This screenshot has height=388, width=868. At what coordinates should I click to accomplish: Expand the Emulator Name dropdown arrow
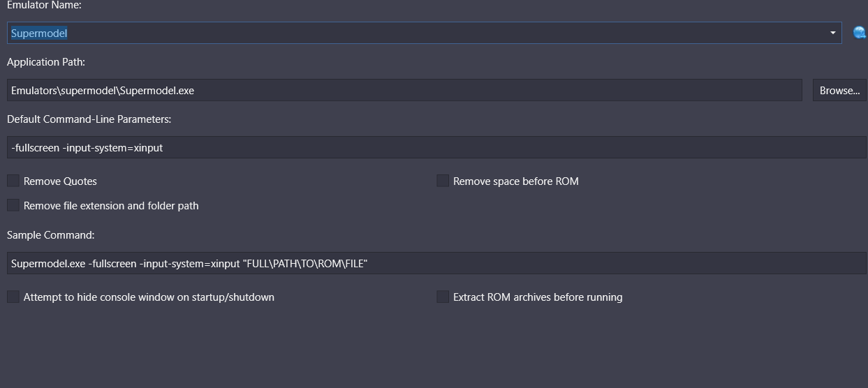click(x=832, y=33)
